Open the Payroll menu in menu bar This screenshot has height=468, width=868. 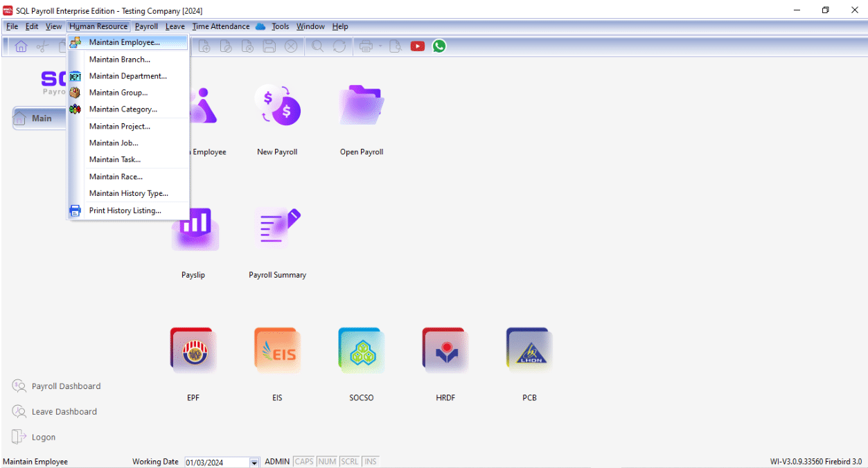[x=146, y=26]
